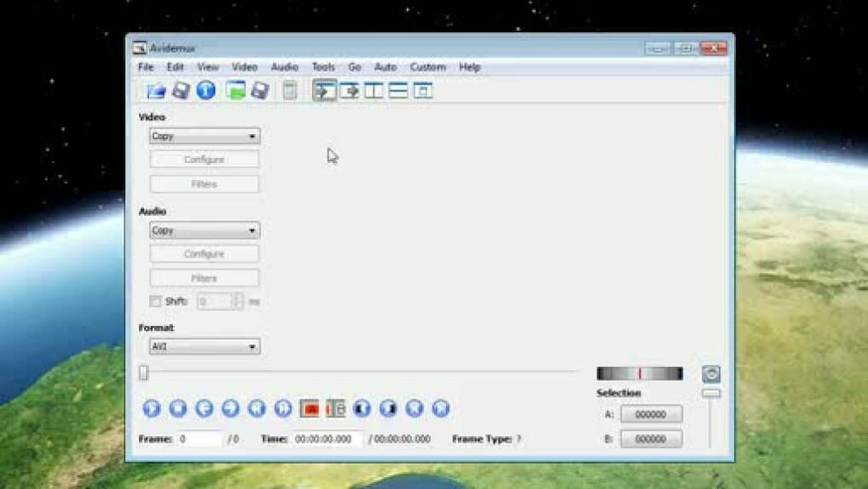Open the Format AVI dropdown
The width and height of the screenshot is (868, 489).
click(x=205, y=346)
